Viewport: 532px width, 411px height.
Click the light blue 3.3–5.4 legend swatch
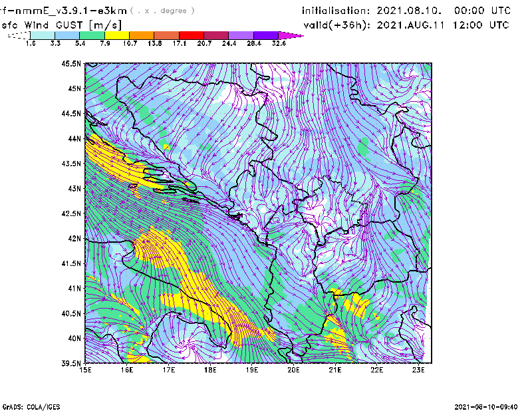[x=67, y=35]
